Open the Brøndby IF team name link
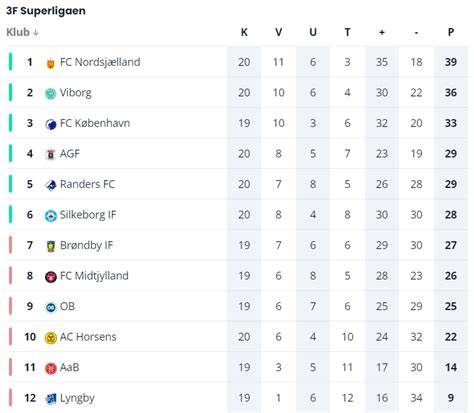This screenshot has height=413, width=474. coord(86,245)
